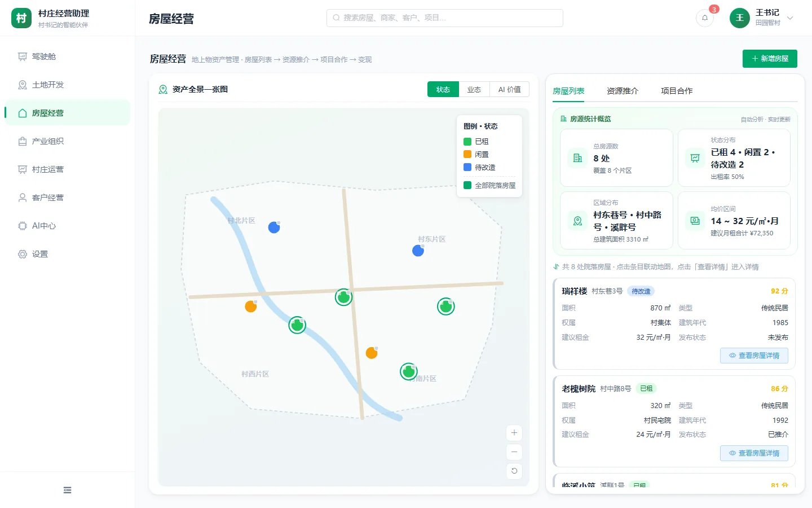Image resolution: width=812 pixels, height=508 pixels.
Task: View 瑞祥楼 house details
Action: click(x=754, y=356)
